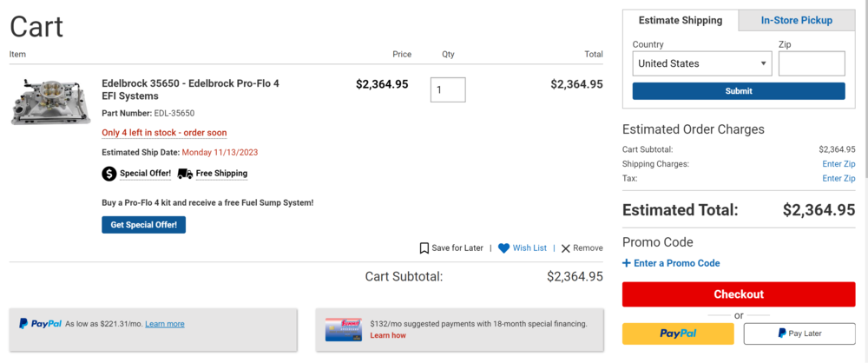The height and width of the screenshot is (363, 868).
Task: Switch to the In-Store Pickup tab
Action: pos(796,21)
